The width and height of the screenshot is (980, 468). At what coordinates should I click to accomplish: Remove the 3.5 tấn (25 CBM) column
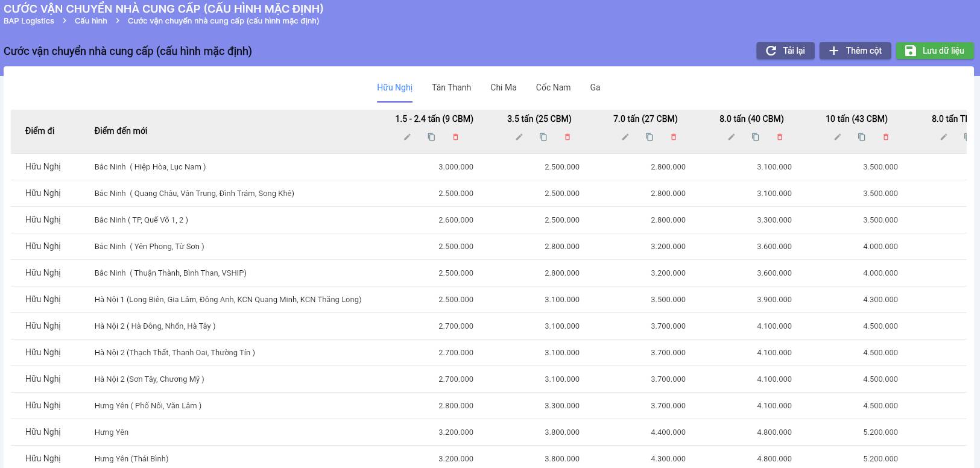(x=567, y=137)
